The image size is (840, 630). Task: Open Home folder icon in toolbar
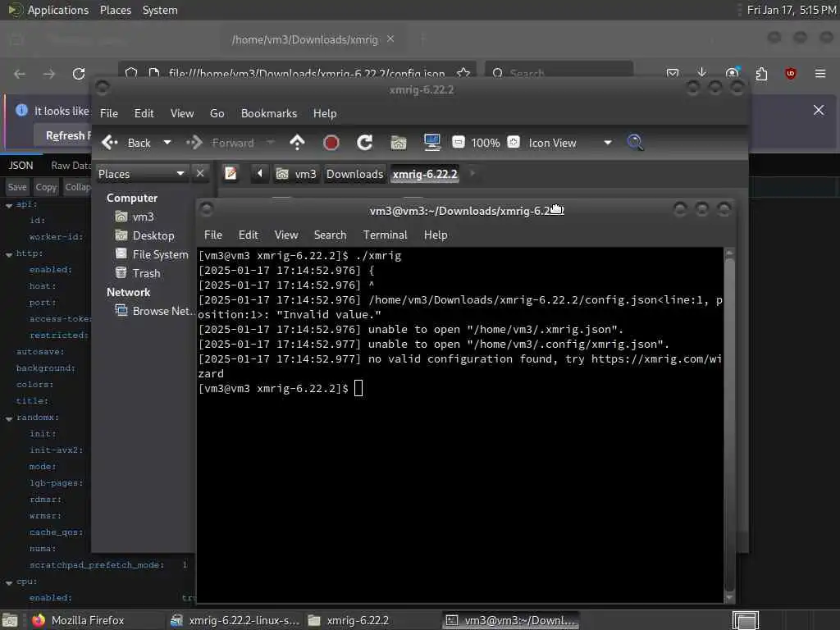pyautogui.click(x=399, y=143)
